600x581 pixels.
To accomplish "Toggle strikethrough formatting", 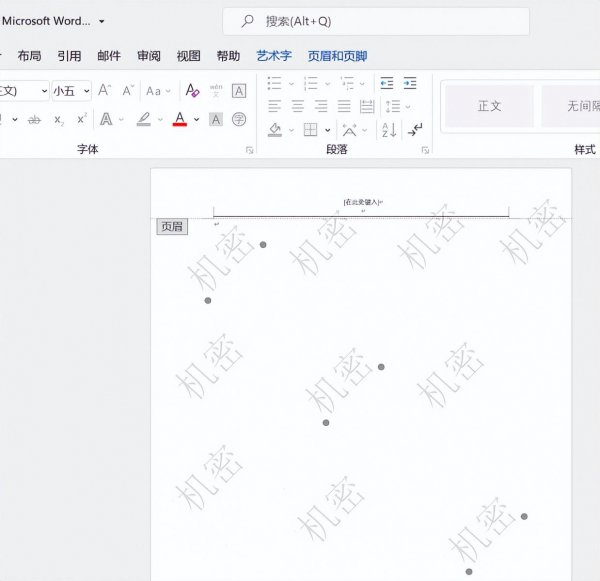I will click(34, 119).
